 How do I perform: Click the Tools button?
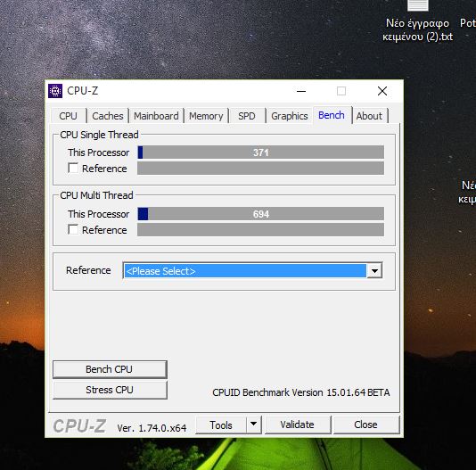(x=221, y=425)
